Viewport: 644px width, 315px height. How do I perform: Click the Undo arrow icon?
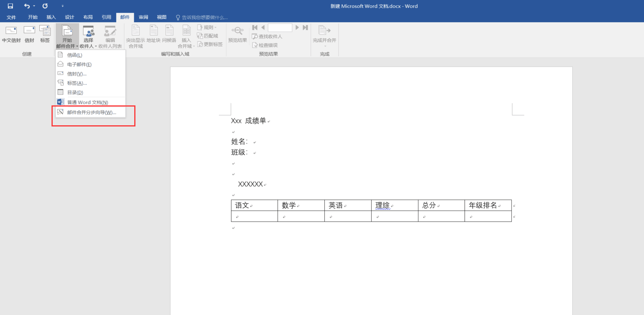(27, 6)
